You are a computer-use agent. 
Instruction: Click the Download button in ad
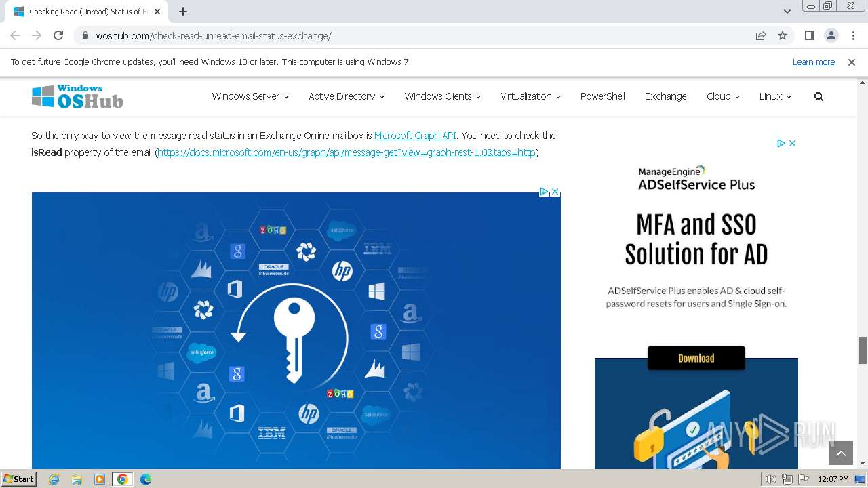point(696,358)
